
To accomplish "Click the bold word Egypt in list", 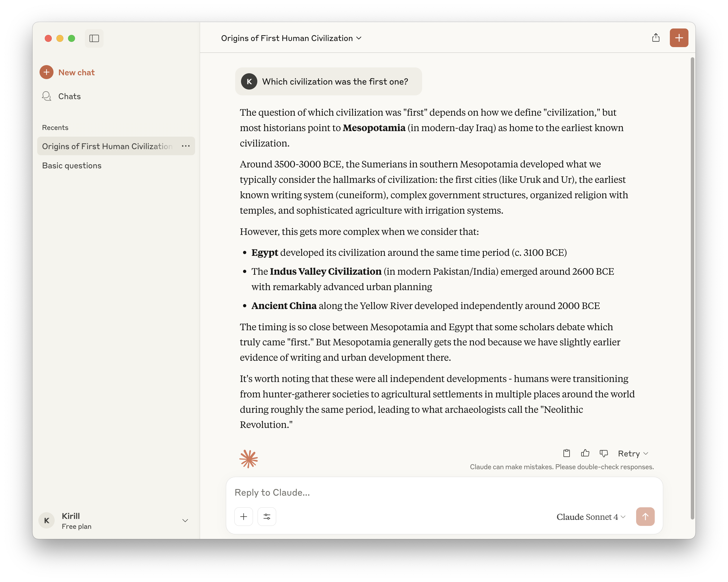I will [264, 253].
